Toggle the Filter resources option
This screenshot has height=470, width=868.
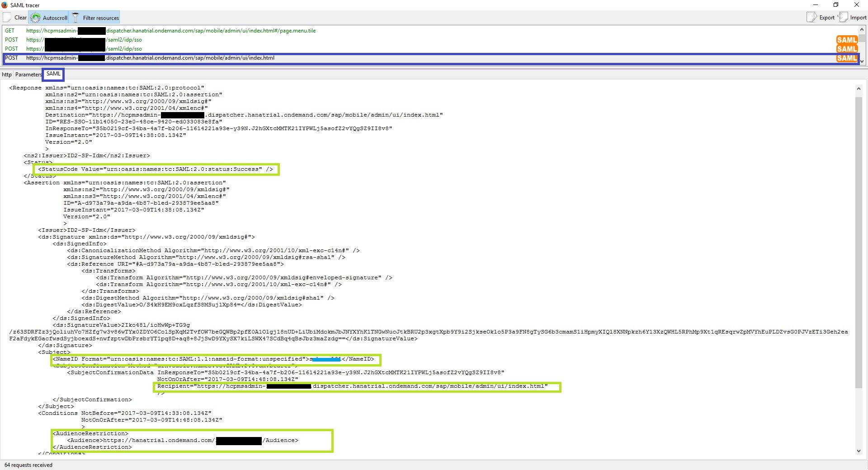point(95,18)
